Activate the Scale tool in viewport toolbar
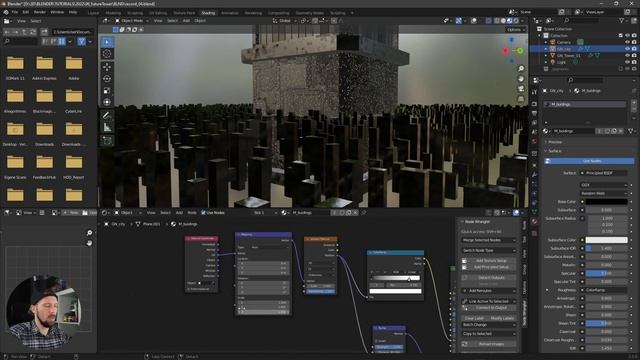 [x=107, y=90]
